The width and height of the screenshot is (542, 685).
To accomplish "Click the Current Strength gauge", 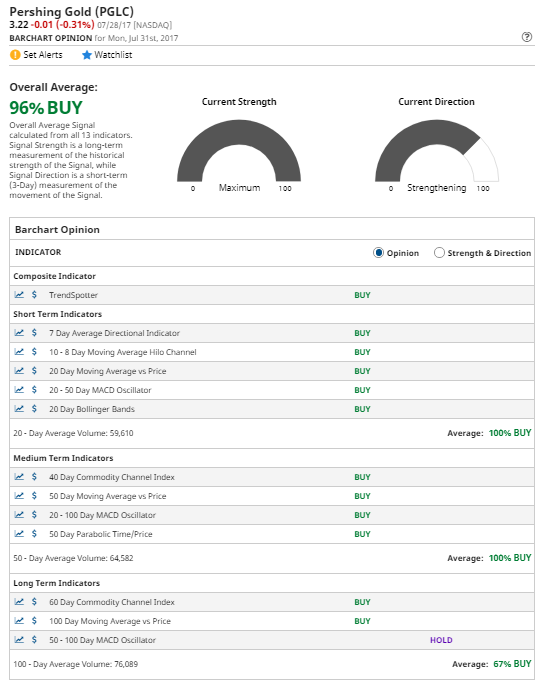I will pyautogui.click(x=239, y=151).
